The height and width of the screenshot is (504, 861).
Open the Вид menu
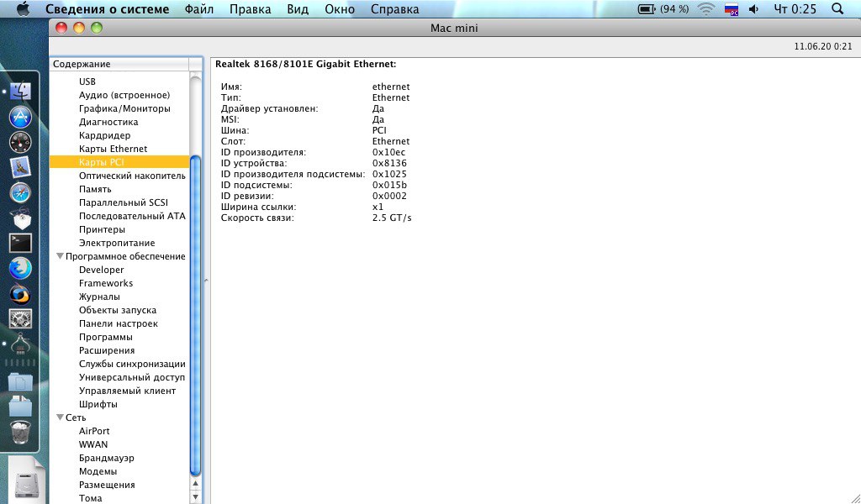pyautogui.click(x=298, y=8)
